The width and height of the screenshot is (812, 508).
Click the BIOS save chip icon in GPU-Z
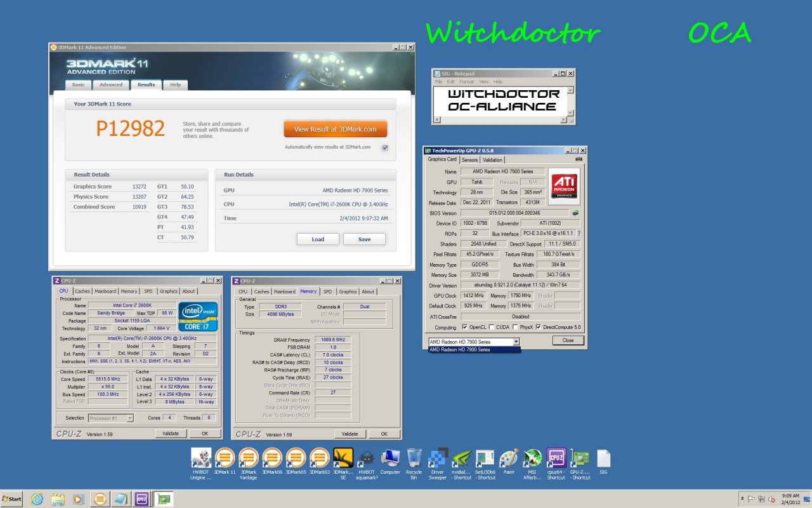[575, 213]
